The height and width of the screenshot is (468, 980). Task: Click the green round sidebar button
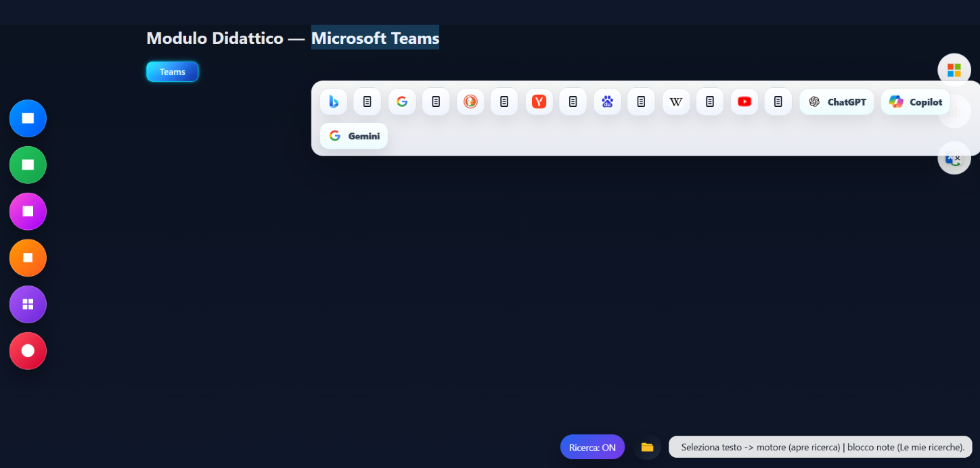pyautogui.click(x=28, y=165)
